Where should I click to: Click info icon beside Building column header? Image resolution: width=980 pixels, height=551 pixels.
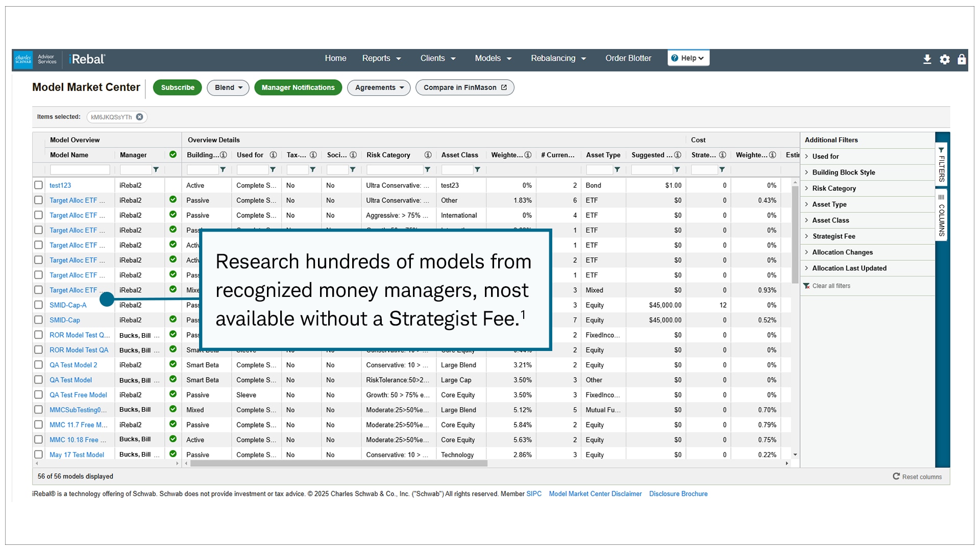(223, 155)
